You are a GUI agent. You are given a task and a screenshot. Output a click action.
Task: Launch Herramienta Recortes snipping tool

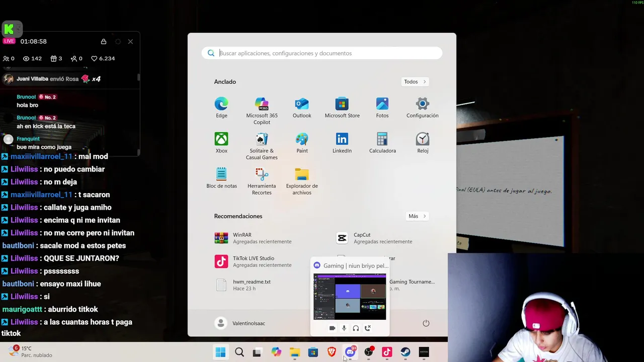pos(262,182)
